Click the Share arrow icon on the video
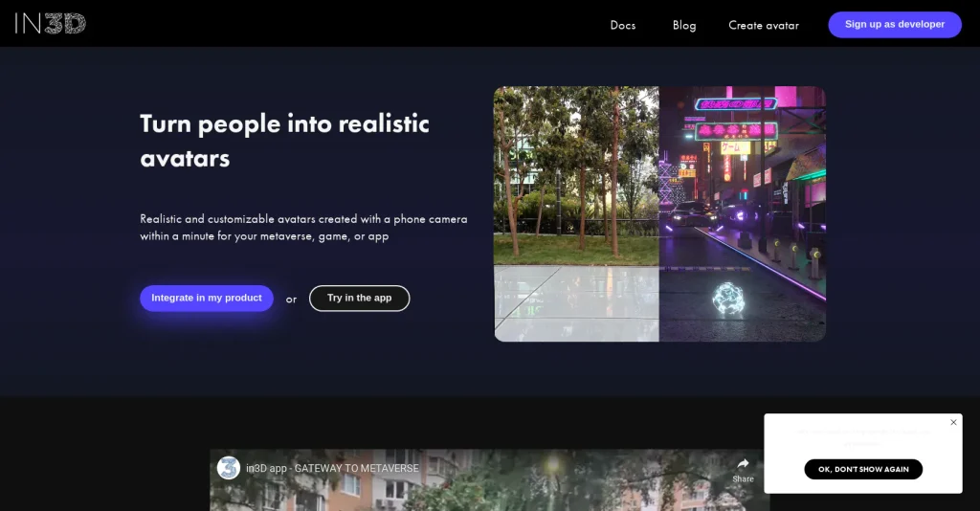The height and width of the screenshot is (511, 980). coord(743,464)
